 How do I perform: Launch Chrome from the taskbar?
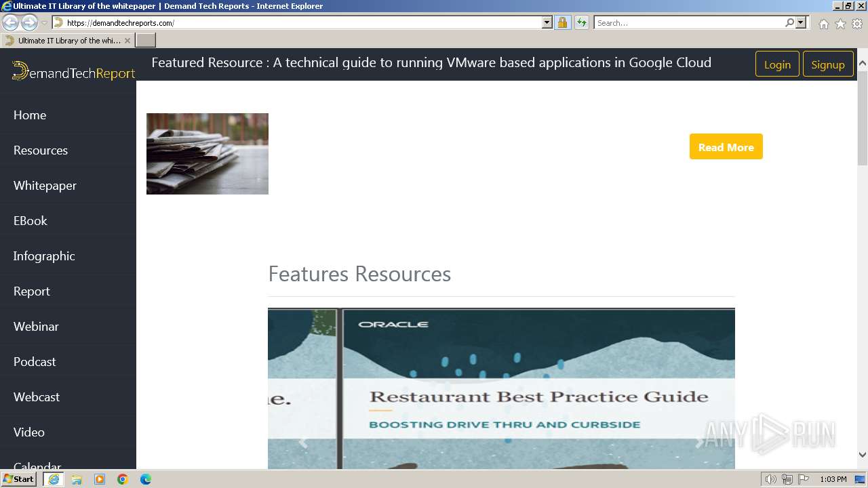coord(123,479)
